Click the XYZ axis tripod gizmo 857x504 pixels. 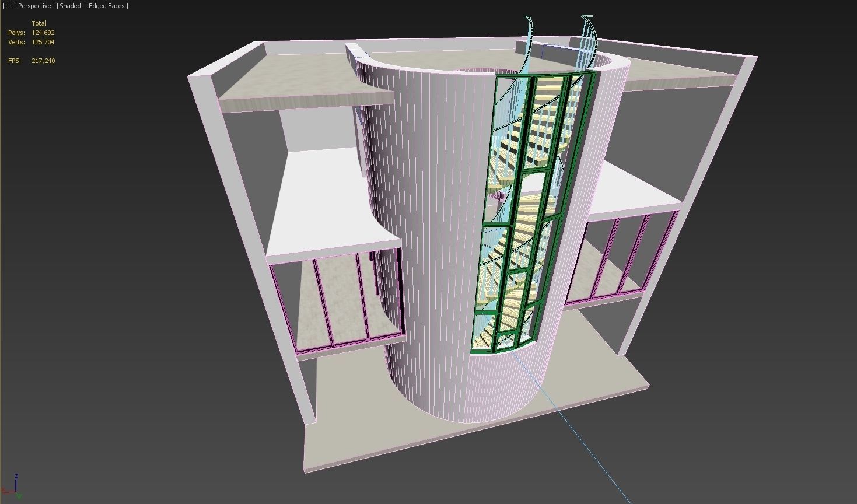[12, 487]
